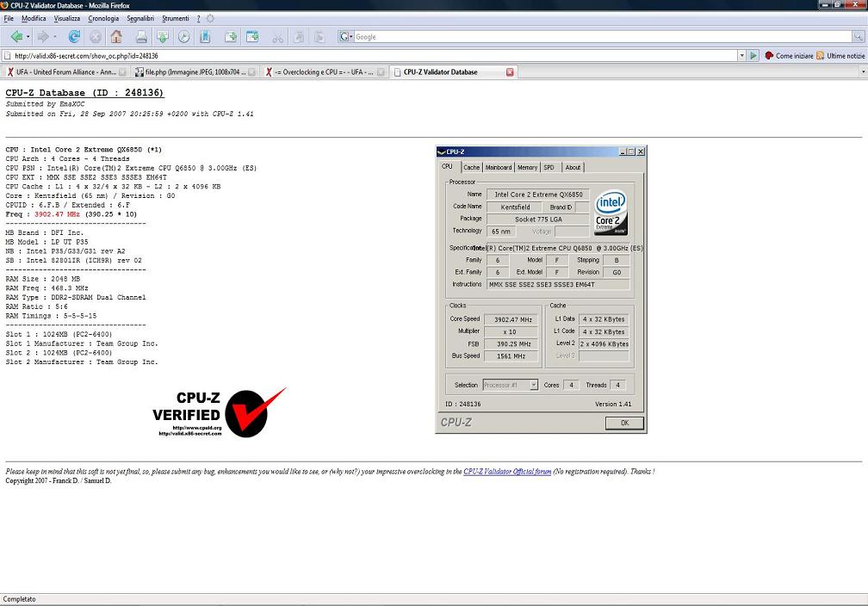The image size is (868, 606).
Task: Click the Mainboard tab in the CPU-Z image
Action: click(x=499, y=167)
